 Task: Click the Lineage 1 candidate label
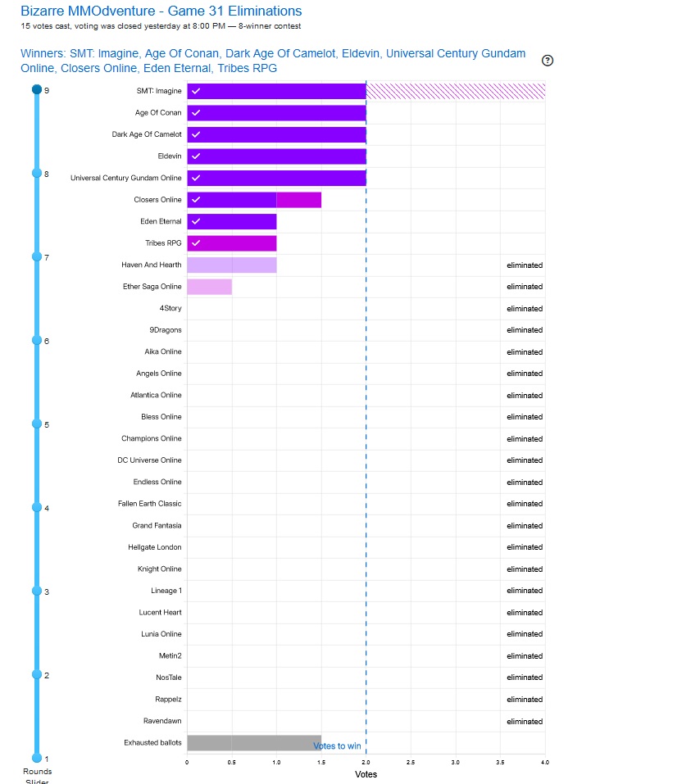pos(166,591)
